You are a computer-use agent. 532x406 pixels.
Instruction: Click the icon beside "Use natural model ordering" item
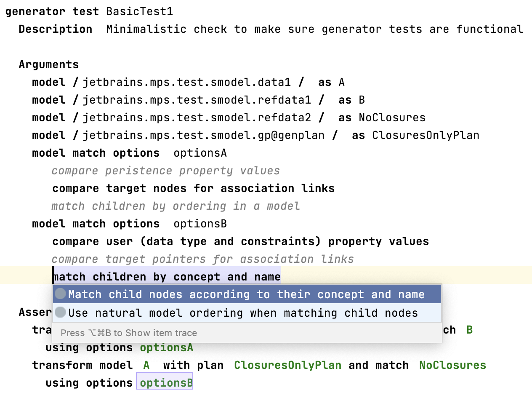point(60,312)
